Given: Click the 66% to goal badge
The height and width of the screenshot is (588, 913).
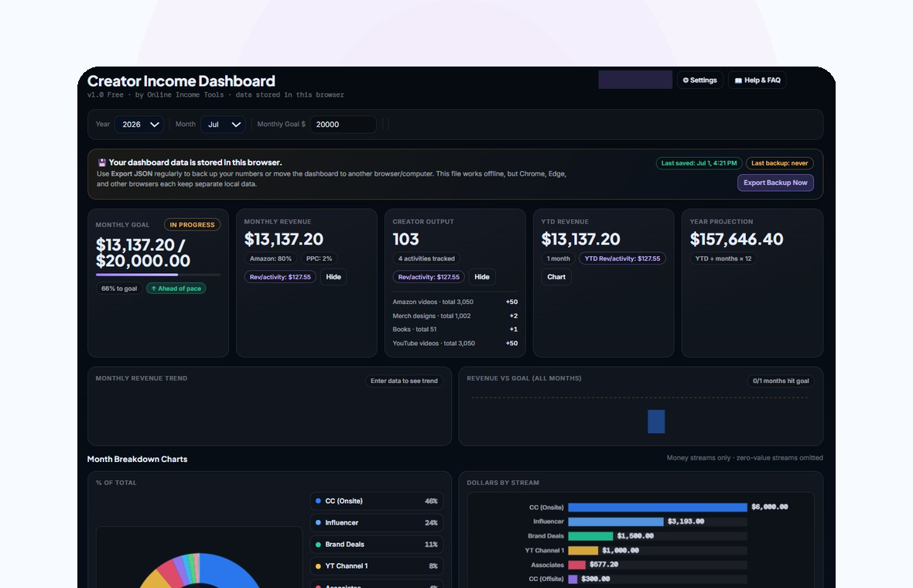Looking at the screenshot, I should 119,288.
